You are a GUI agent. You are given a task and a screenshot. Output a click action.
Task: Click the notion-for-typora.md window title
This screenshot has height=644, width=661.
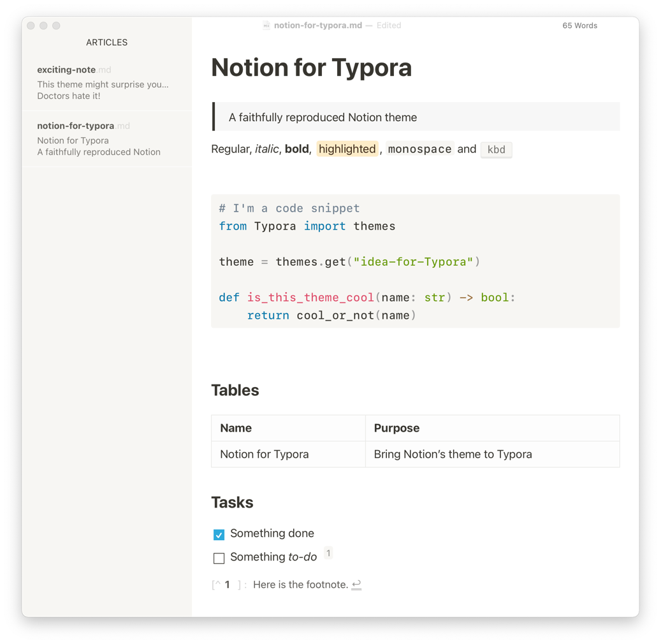[x=318, y=26]
